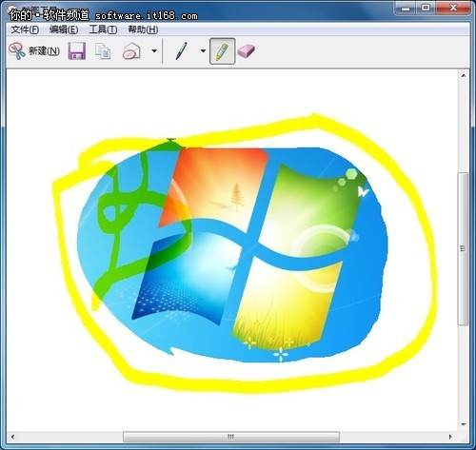Toggle the Highlighter tool
Screen dimensions: 476x450
click(x=222, y=51)
